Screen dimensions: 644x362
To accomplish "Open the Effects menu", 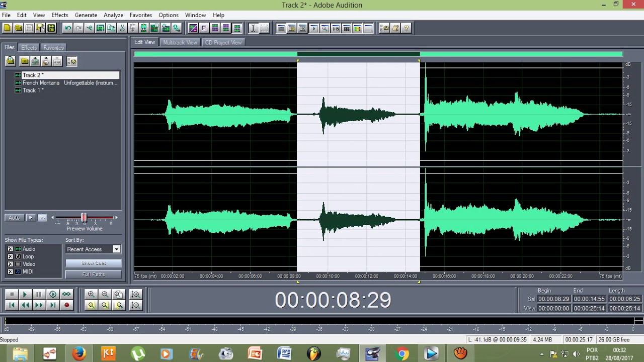I will tap(59, 15).
